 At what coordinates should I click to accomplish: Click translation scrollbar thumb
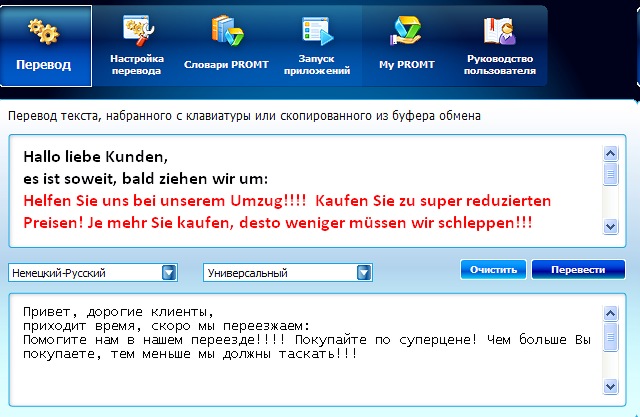tap(610, 337)
